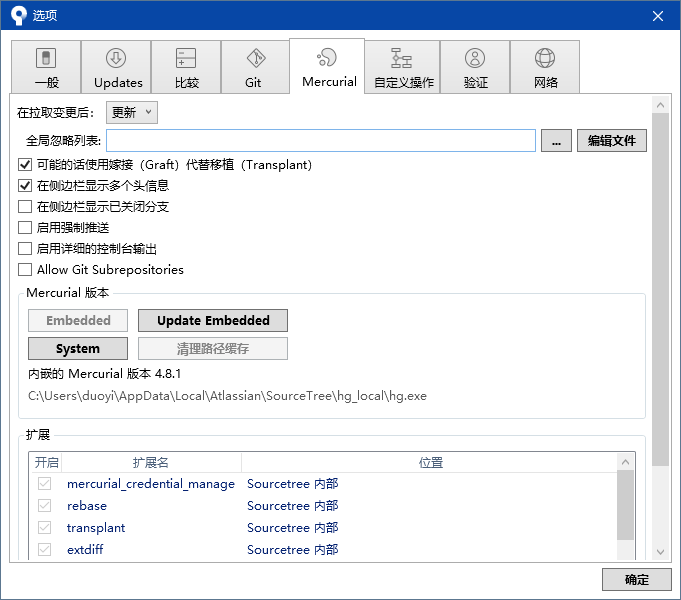The width and height of the screenshot is (681, 600).
Task: Open the 验证 authentication tab icon
Action: coord(475,58)
